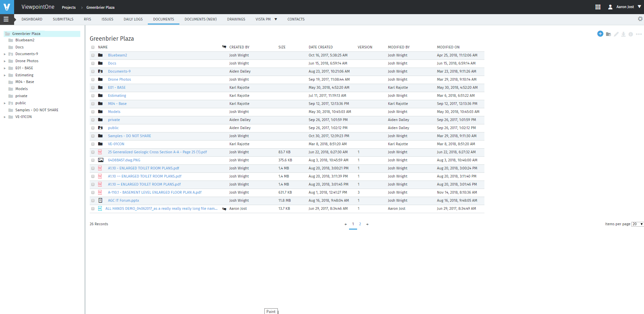
Task: Create a new folder using the folder icon
Action: tap(608, 34)
